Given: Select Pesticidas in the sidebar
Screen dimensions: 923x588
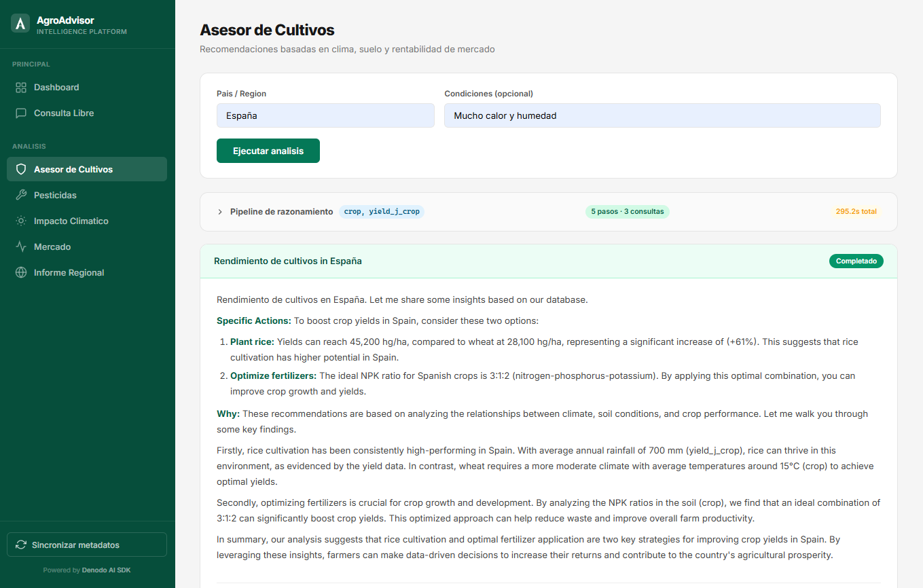Looking at the screenshot, I should coord(87,196).
